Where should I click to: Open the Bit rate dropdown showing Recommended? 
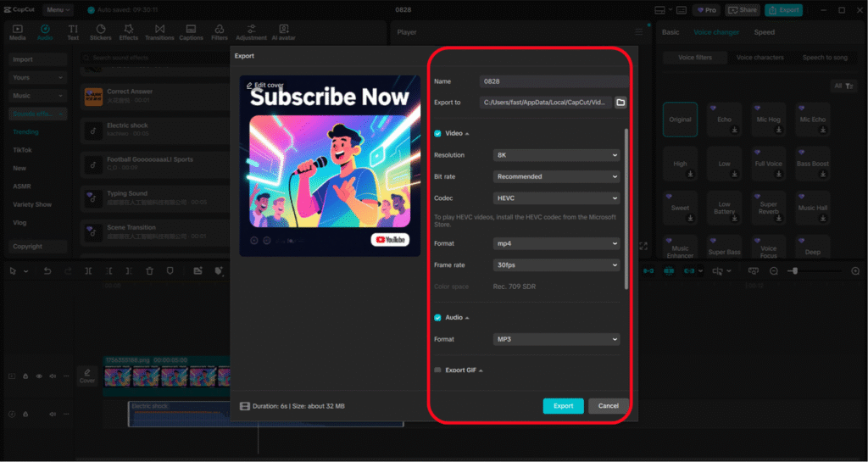[556, 176]
